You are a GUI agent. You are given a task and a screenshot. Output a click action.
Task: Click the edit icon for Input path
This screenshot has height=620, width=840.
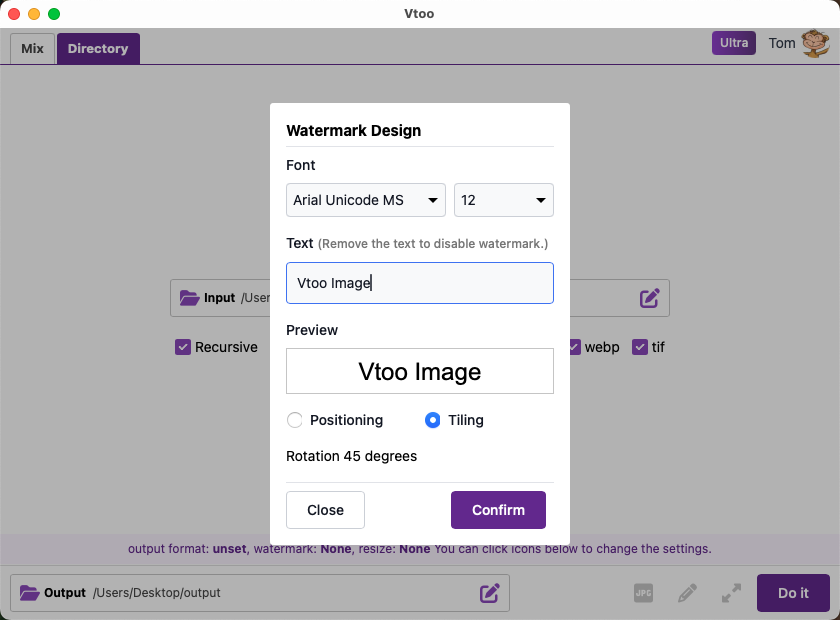tap(649, 298)
